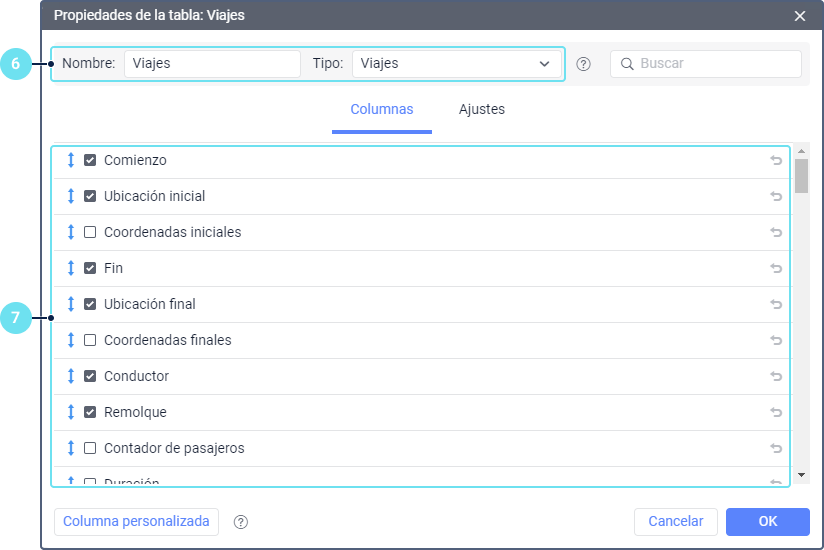Click the reorder arrows icon beside Comienzo
Viewport: 824px width, 550px height.
tap(71, 160)
